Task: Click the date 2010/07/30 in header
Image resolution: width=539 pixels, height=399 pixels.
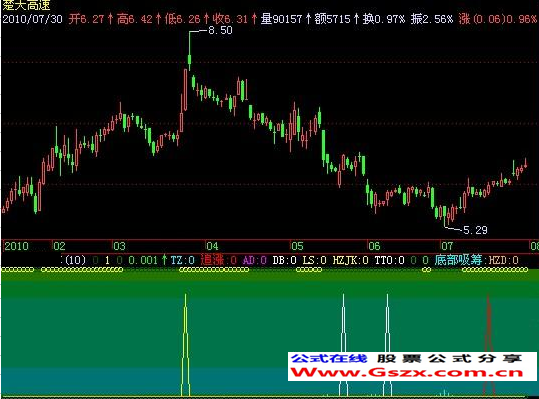Action: [x=32, y=19]
